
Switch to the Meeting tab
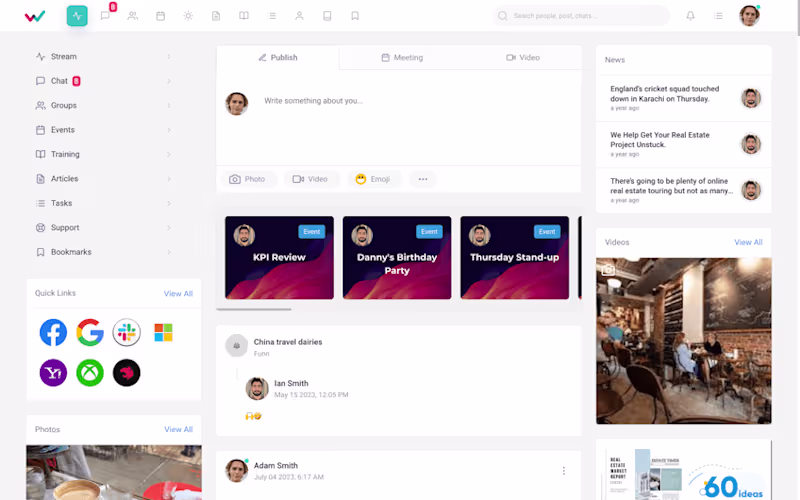click(x=402, y=58)
